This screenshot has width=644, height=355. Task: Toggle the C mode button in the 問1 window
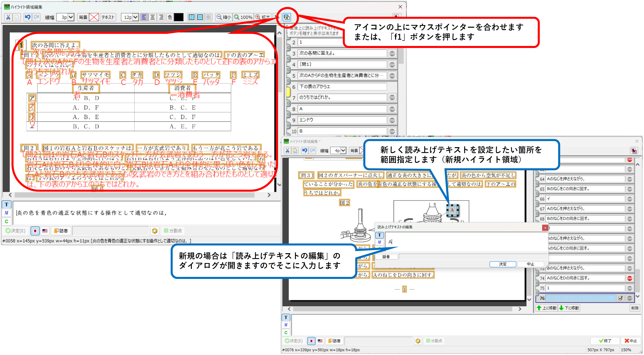pyautogui.click(x=6, y=221)
